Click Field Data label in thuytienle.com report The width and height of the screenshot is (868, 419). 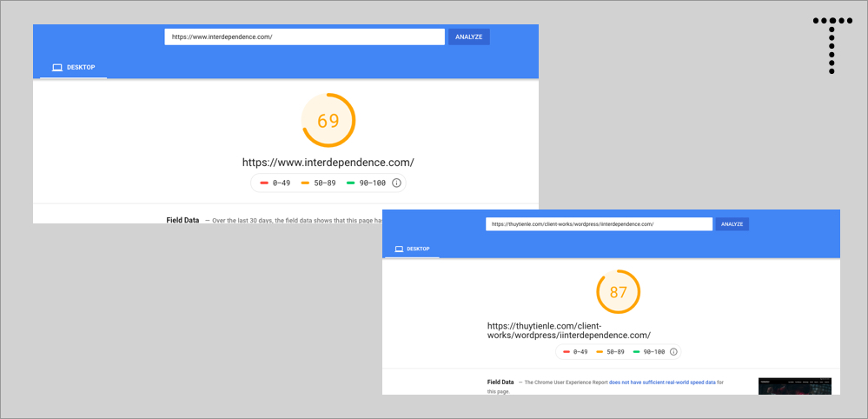pos(500,382)
